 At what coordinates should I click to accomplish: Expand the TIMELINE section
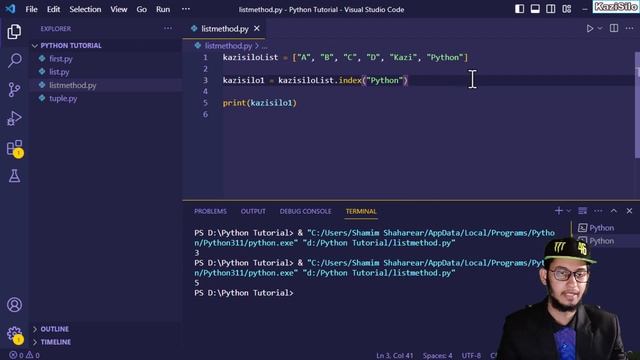tap(56, 342)
